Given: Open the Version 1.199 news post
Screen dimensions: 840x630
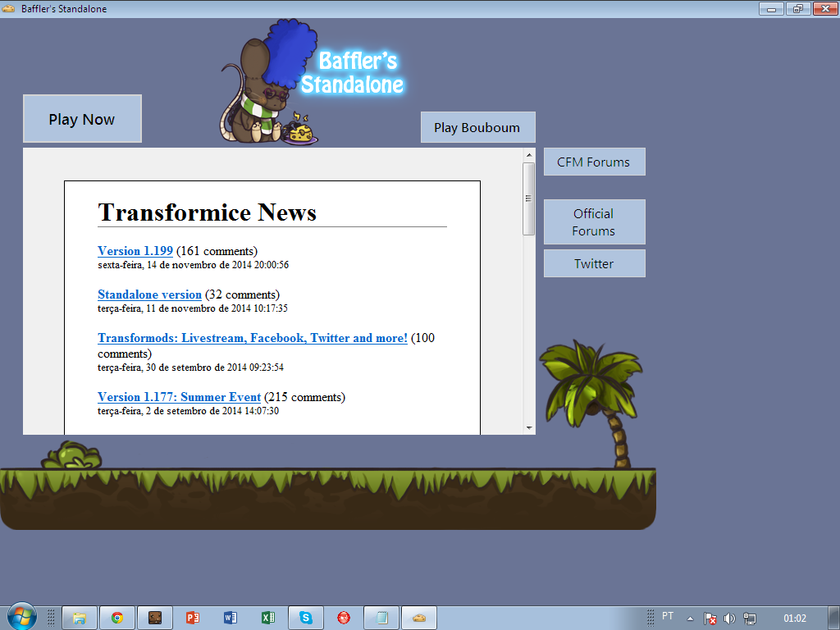Looking at the screenshot, I should tap(135, 251).
